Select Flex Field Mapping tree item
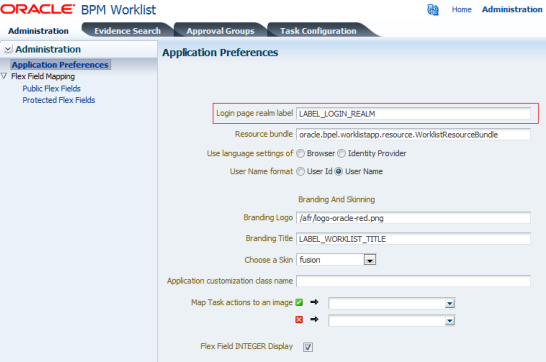 pyautogui.click(x=43, y=76)
